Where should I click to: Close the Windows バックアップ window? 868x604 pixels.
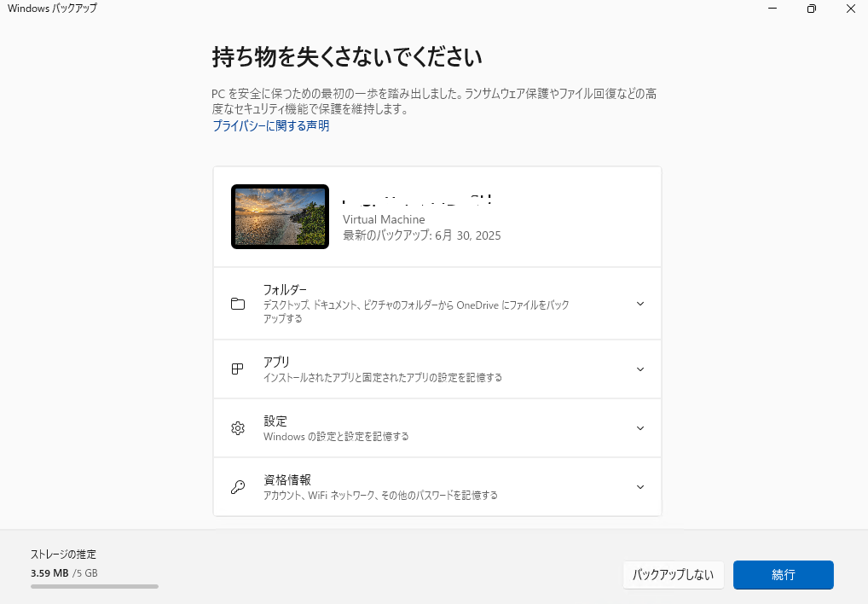851,9
